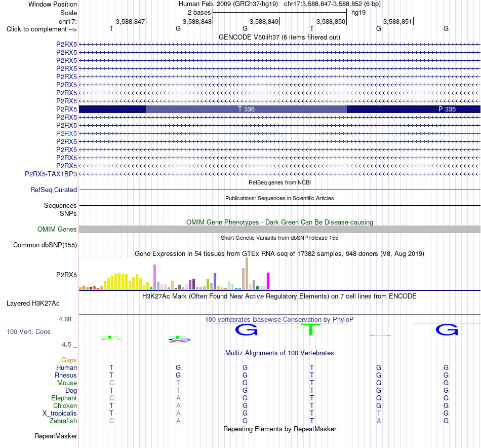Click the Scale track label
This screenshot has width=481, height=448.
[x=68, y=13]
